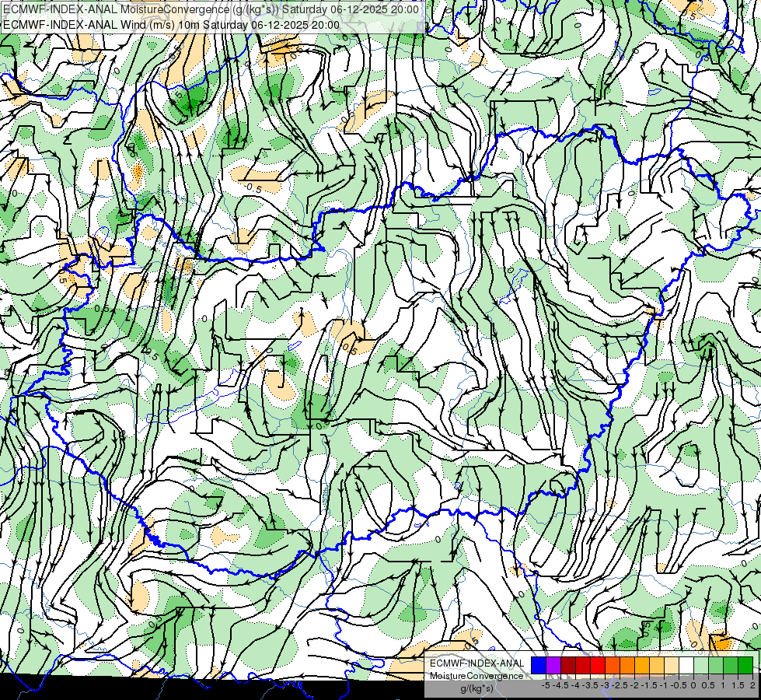The width and height of the screenshot is (761, 700).
Task: Click the '1.5' tick label on legend scale
Action: click(x=738, y=685)
